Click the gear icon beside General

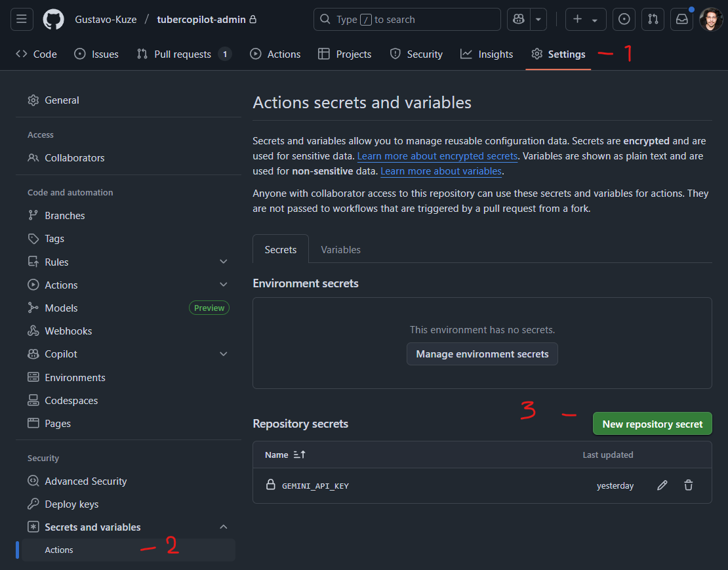[33, 100]
